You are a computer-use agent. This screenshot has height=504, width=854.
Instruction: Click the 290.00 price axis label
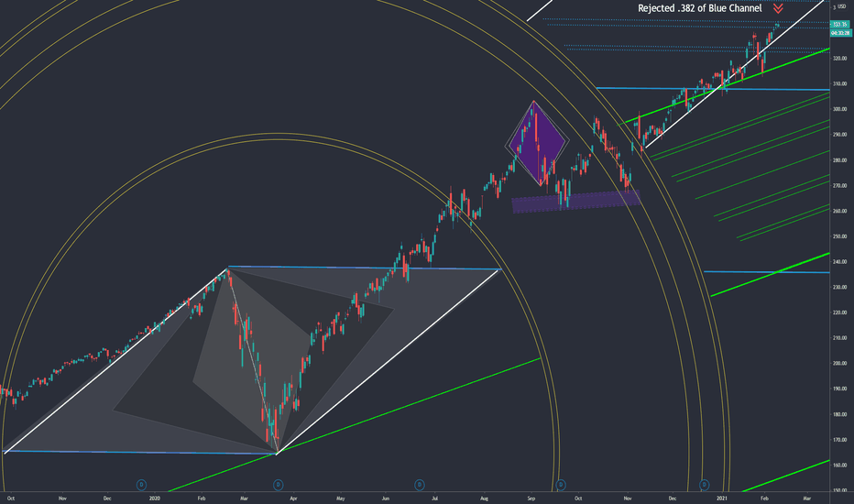[839, 135]
